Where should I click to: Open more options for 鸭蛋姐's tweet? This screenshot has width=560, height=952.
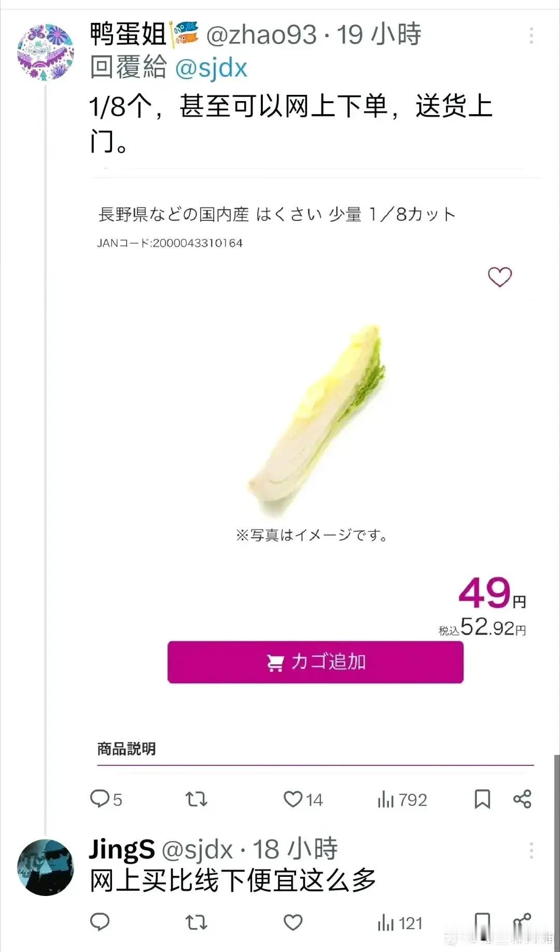click(x=531, y=35)
